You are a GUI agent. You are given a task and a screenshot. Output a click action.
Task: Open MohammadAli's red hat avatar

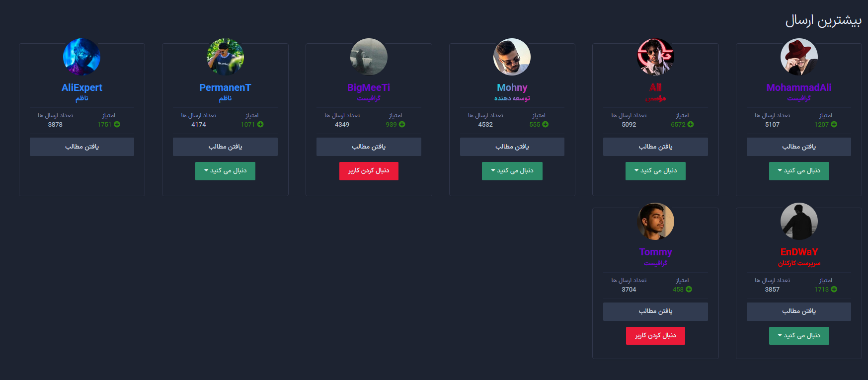(x=798, y=57)
